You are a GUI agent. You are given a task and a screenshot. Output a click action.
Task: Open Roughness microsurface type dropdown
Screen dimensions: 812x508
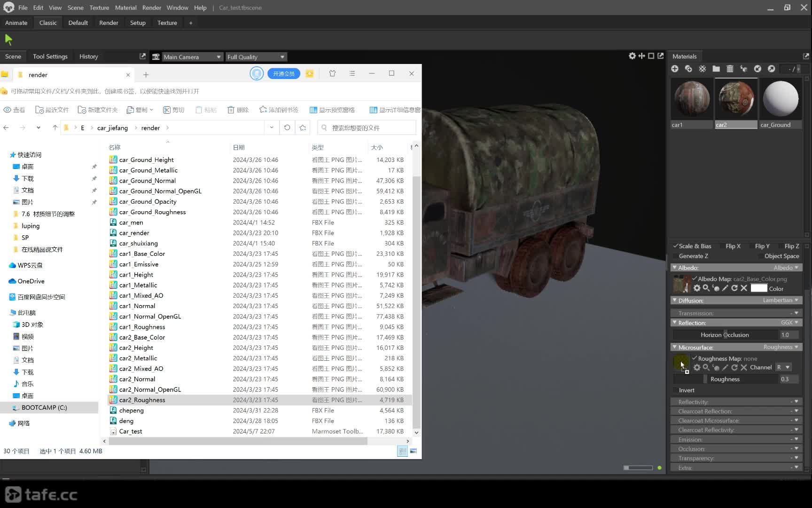(781, 347)
